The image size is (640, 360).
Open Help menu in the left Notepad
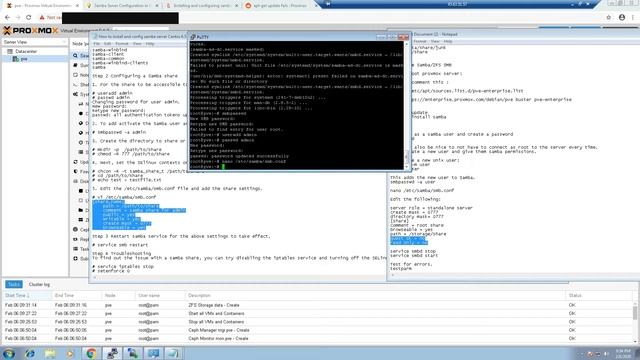(150, 44)
